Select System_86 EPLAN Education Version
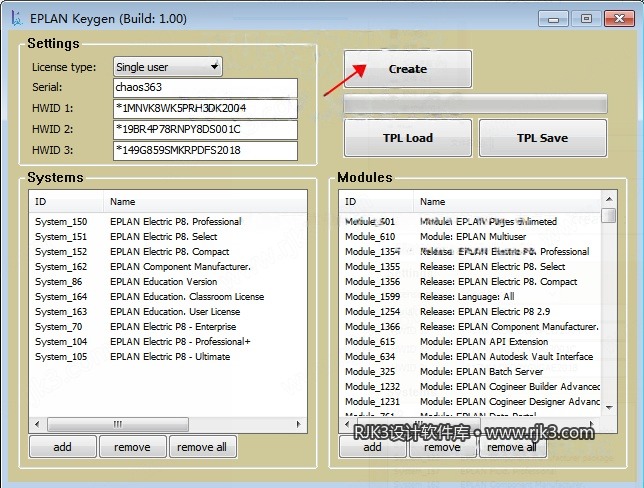Viewport: 644px width, 488px height. (x=168, y=282)
